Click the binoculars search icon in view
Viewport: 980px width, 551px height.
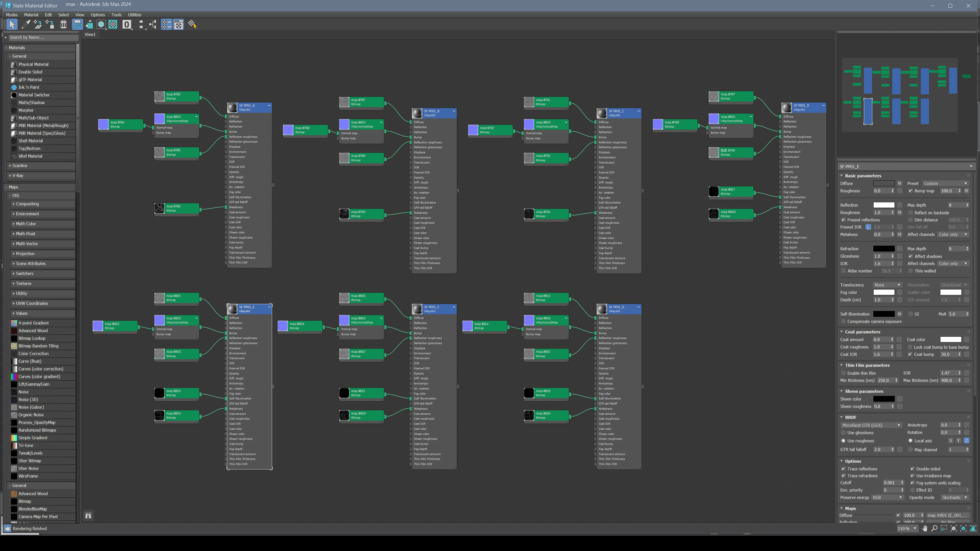pyautogui.click(x=88, y=516)
